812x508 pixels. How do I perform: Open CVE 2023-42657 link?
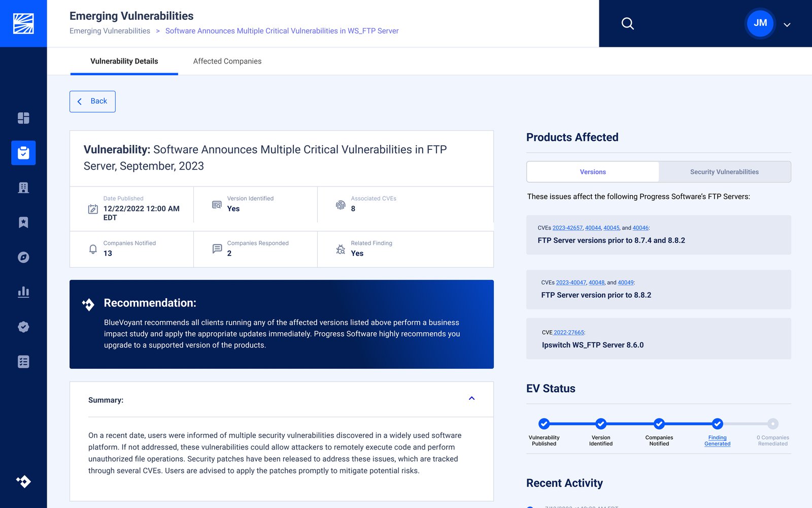[567, 228]
